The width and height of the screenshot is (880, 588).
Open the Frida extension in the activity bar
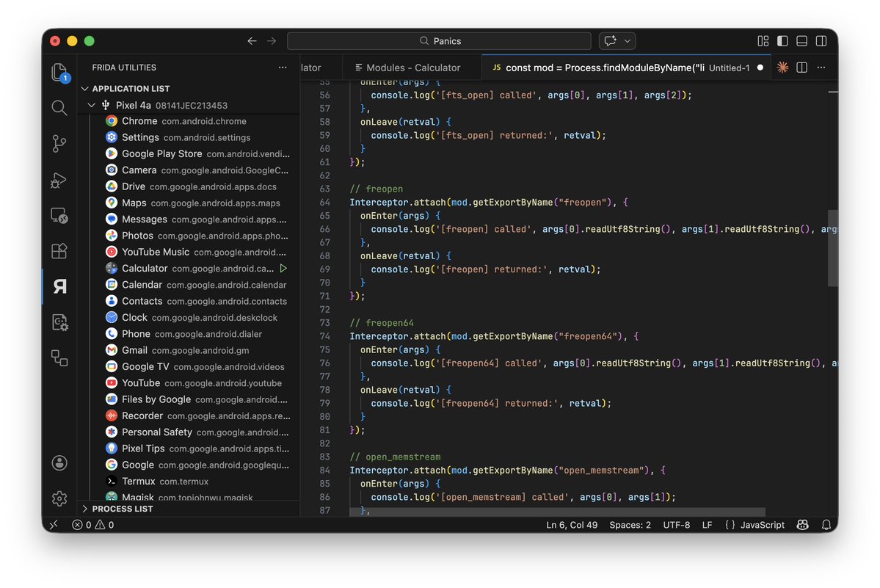(59, 286)
